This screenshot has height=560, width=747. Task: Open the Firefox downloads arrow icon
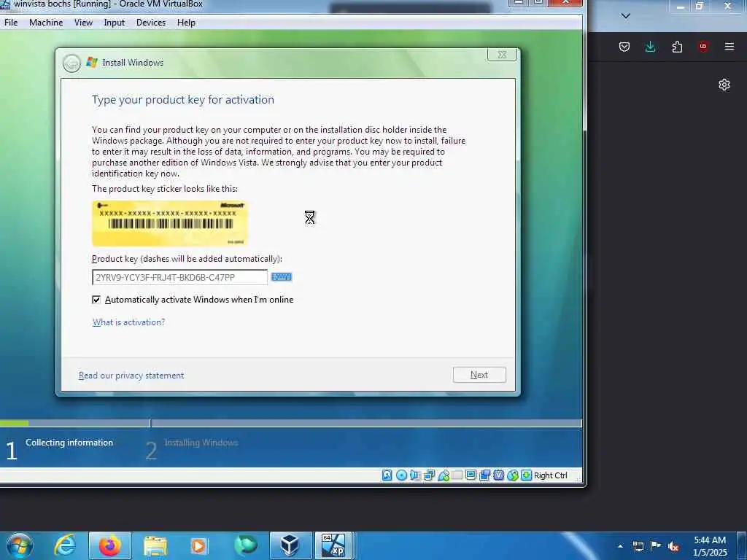click(x=650, y=47)
